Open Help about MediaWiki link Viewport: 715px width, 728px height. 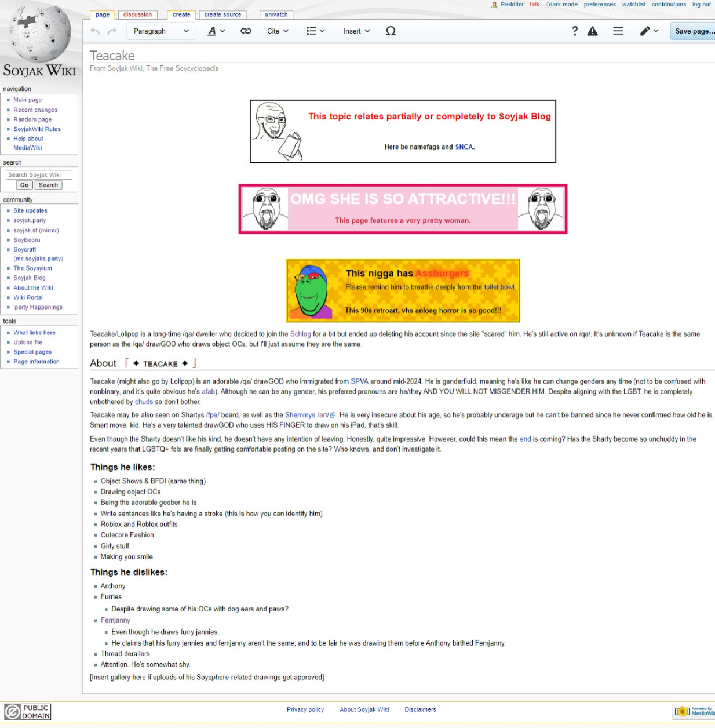[x=28, y=143]
